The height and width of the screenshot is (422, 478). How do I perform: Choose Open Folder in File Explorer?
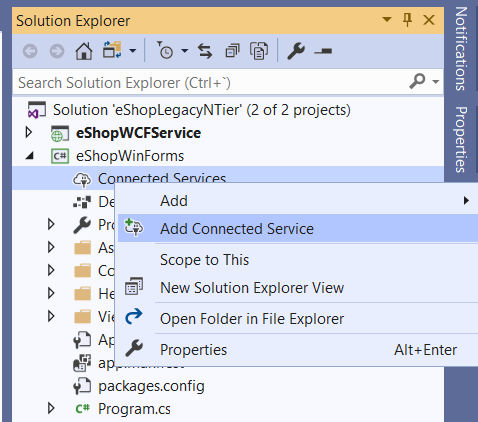298,318
